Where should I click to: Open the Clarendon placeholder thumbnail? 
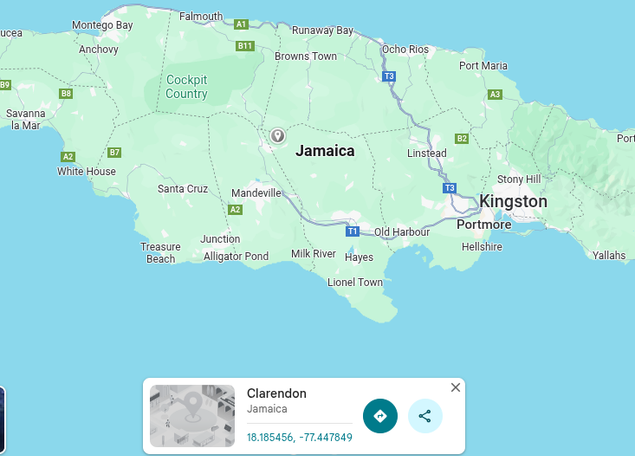(192, 416)
